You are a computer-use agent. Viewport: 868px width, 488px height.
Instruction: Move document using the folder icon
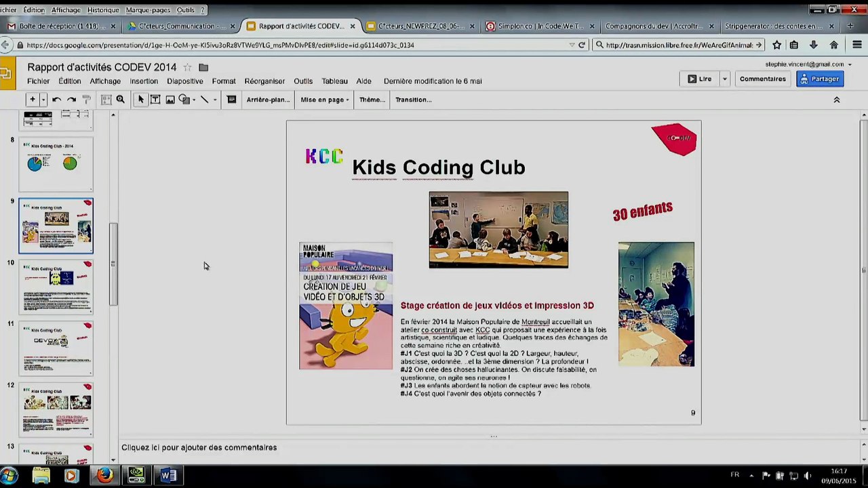203,67
